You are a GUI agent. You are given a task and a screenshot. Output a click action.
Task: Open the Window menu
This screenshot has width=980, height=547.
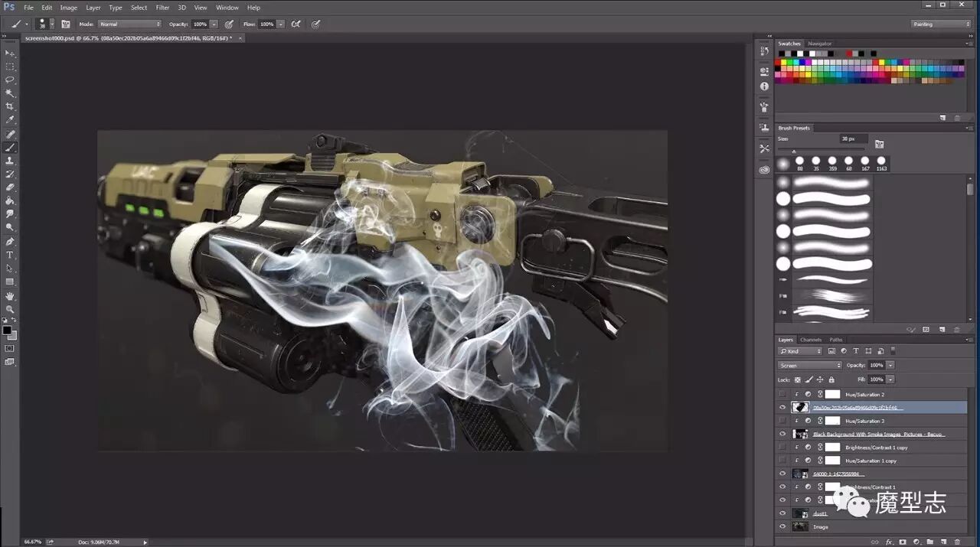227,8
